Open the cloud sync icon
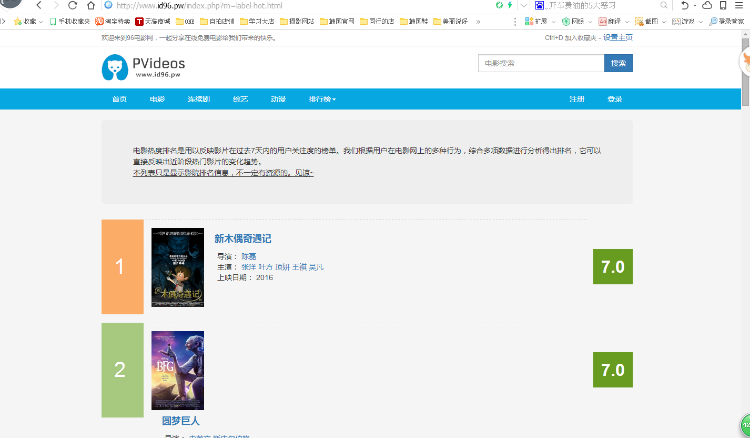Image resolution: width=750 pixels, height=438 pixels. 707,5
